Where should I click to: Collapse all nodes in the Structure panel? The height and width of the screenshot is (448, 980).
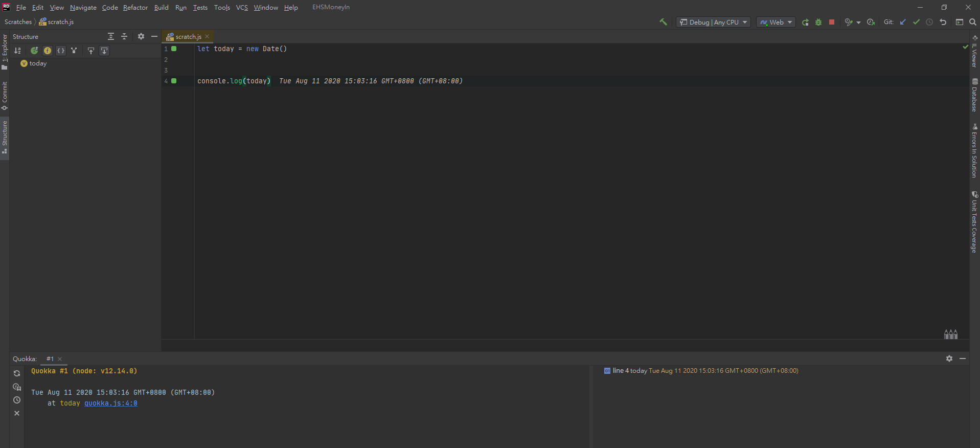pyautogui.click(x=124, y=36)
